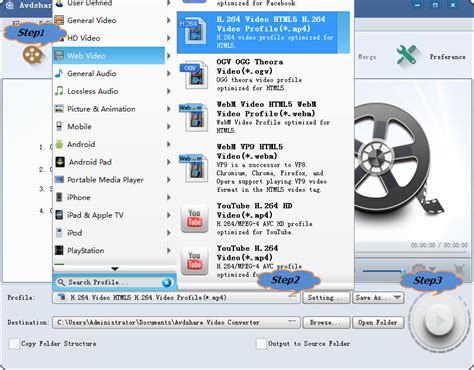474x370 pixels.
Task: Click the General Video film icon
Action: click(59, 20)
